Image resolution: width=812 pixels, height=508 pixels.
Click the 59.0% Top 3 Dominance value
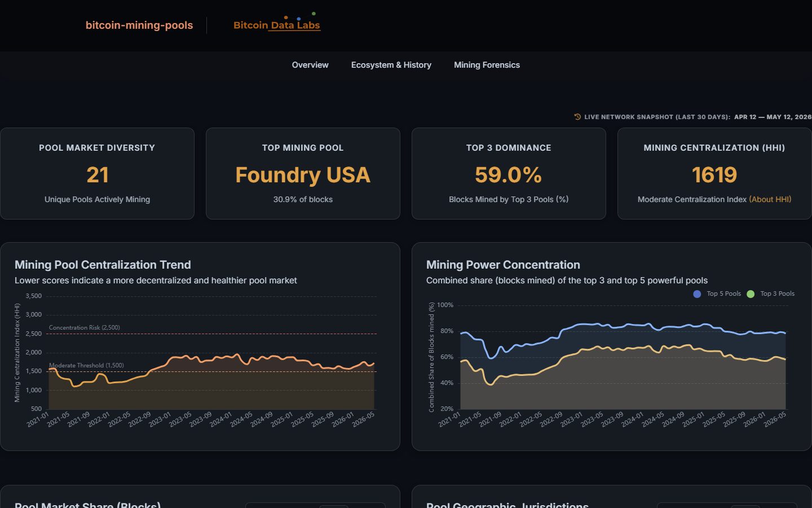click(509, 175)
